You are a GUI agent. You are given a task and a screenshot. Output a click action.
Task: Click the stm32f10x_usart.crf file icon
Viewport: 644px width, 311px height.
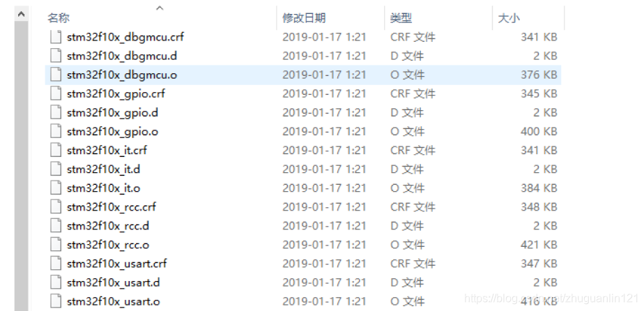(x=56, y=264)
